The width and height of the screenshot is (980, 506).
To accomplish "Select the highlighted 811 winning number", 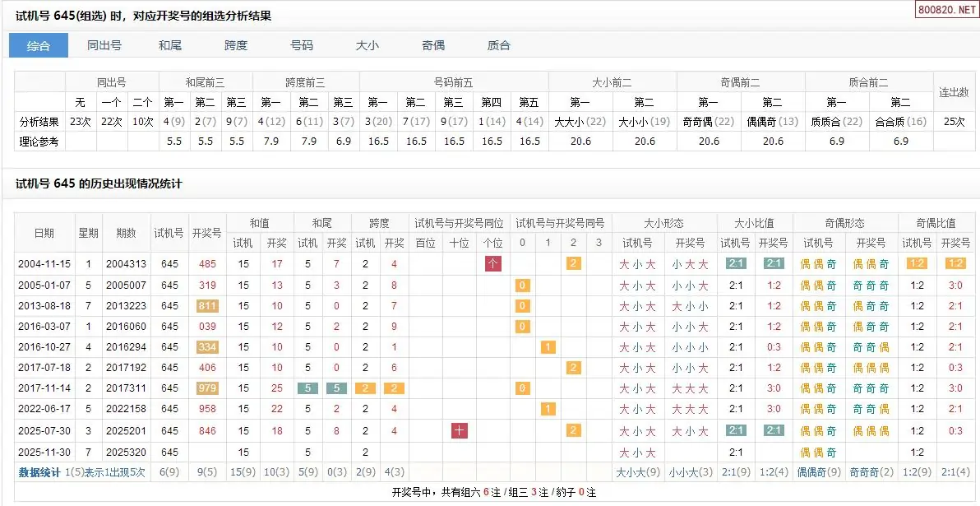I will tap(207, 306).
